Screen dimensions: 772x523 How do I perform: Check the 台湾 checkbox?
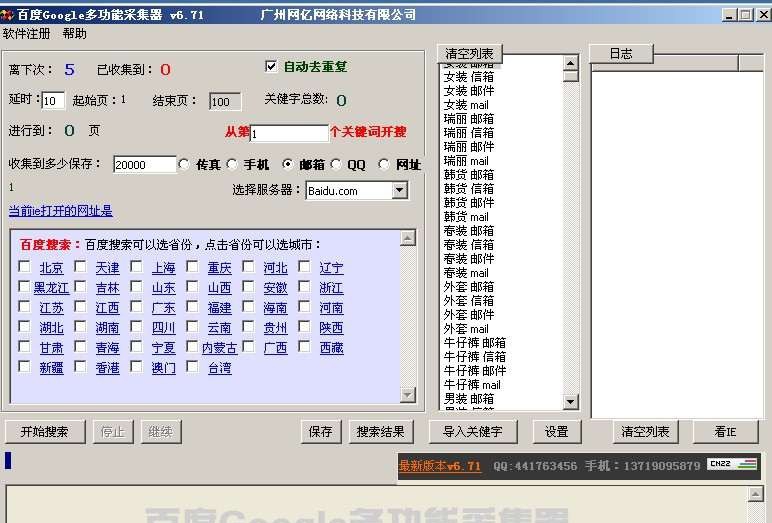click(x=192, y=366)
